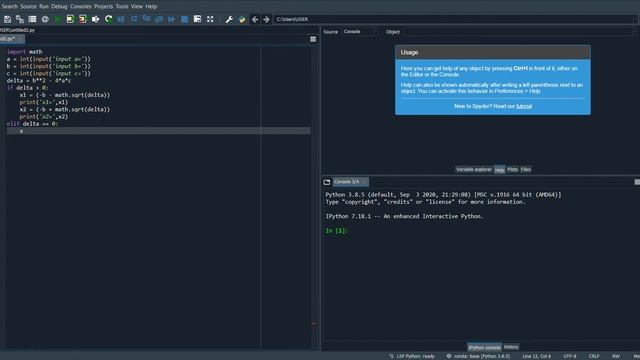Click the debug Step Return icon
The image size is (640, 360).
tap(159, 19)
